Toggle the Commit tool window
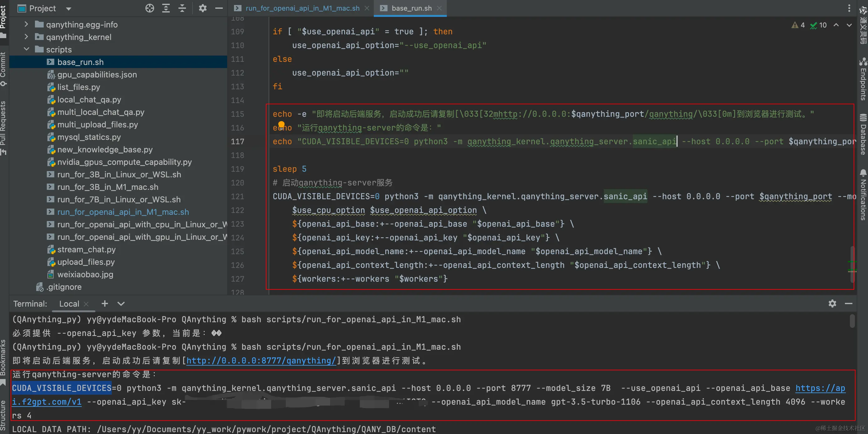Viewport: 868px width, 434px height. click(3, 69)
